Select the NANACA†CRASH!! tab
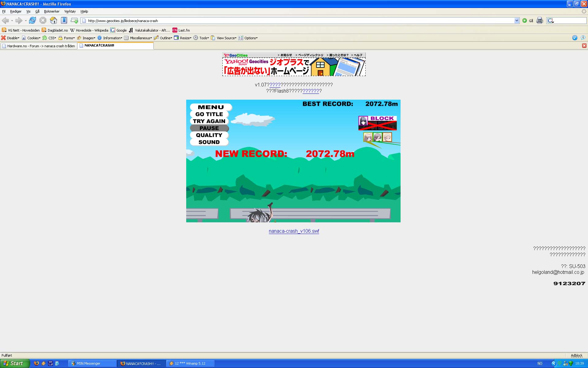Image resolution: width=588 pixels, height=368 pixels. click(x=115, y=46)
